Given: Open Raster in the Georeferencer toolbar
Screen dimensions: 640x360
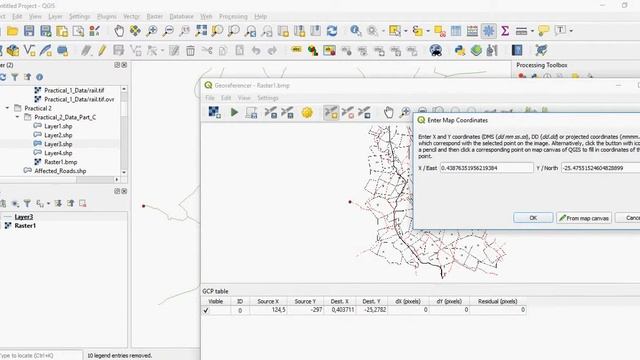Looking at the screenshot, I should pos(214,112).
